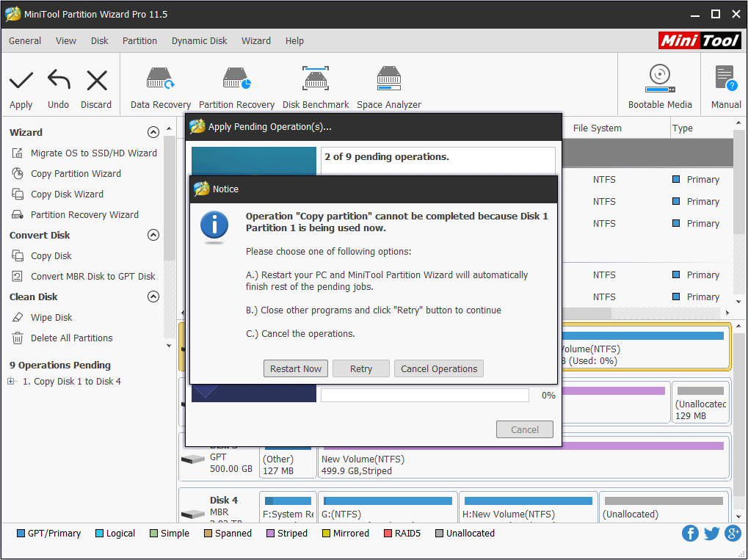The image size is (748, 560).
Task: Click the Type column header
Action: (682, 128)
